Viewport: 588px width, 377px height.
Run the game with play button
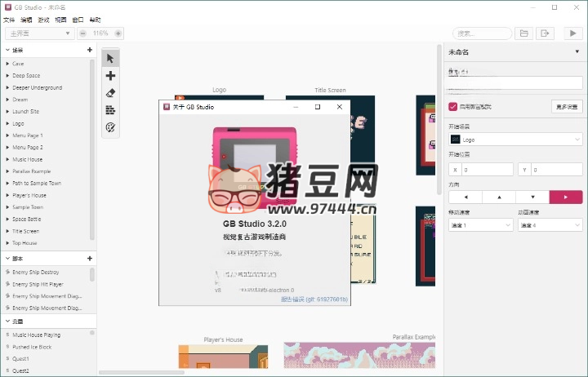point(573,33)
